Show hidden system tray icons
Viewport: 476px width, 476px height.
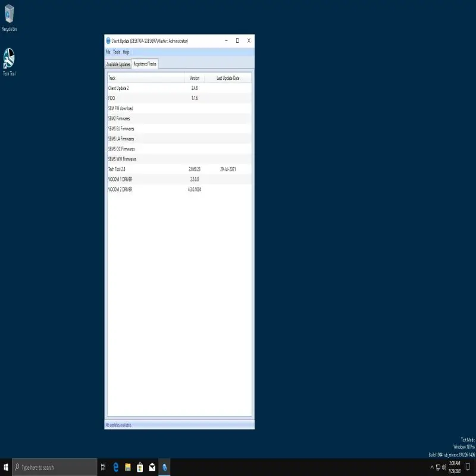(432, 467)
